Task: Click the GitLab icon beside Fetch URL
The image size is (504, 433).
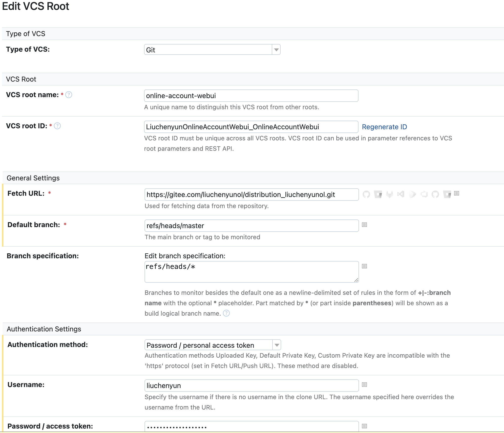Action: tap(390, 194)
